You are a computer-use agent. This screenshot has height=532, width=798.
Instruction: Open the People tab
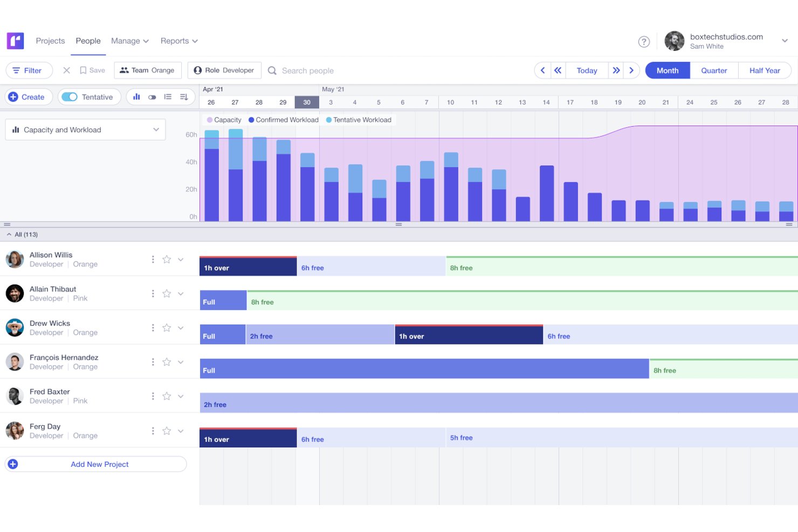pyautogui.click(x=88, y=41)
